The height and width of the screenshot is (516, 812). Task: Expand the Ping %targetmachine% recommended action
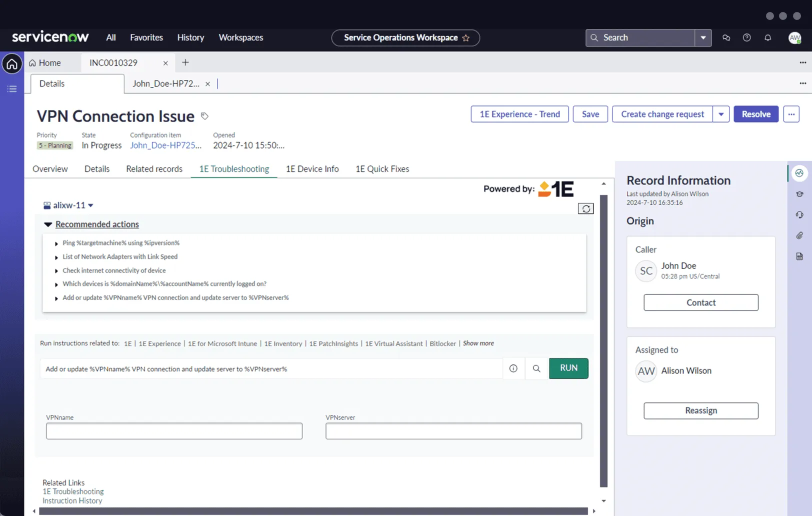pyautogui.click(x=56, y=243)
